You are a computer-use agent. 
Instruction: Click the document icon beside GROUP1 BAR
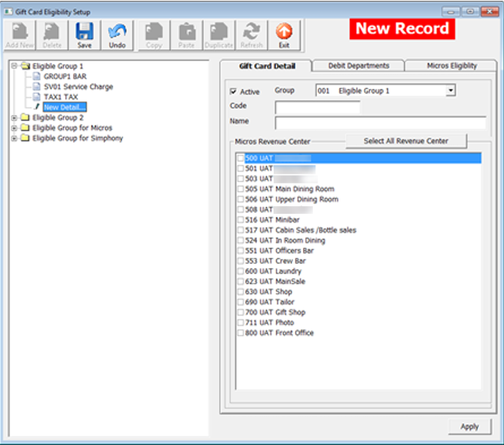click(x=36, y=76)
